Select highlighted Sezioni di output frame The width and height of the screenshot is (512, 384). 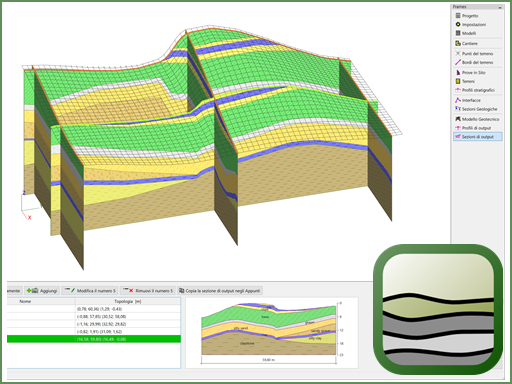[x=477, y=137]
